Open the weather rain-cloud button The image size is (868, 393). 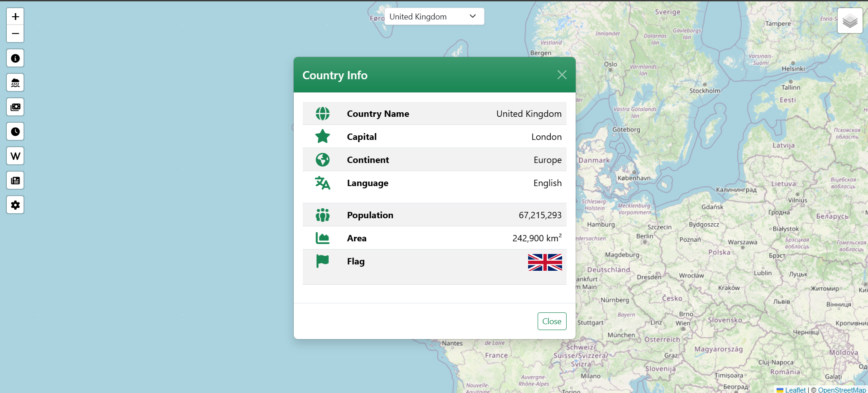pos(15,83)
